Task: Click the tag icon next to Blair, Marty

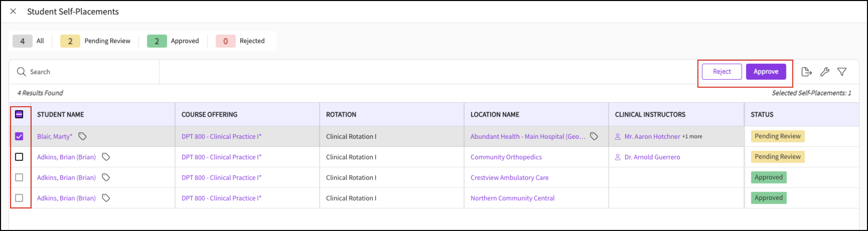Action: 82,136
